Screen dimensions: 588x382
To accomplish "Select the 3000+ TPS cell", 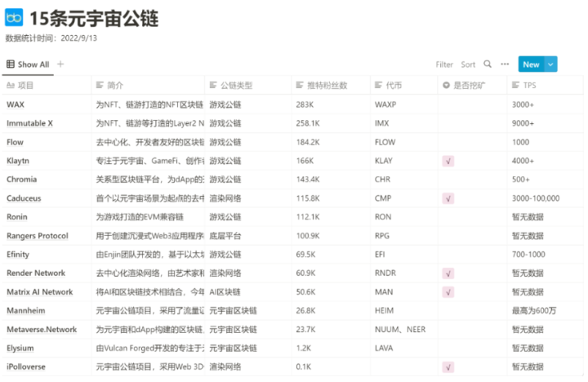I will click(546, 104).
